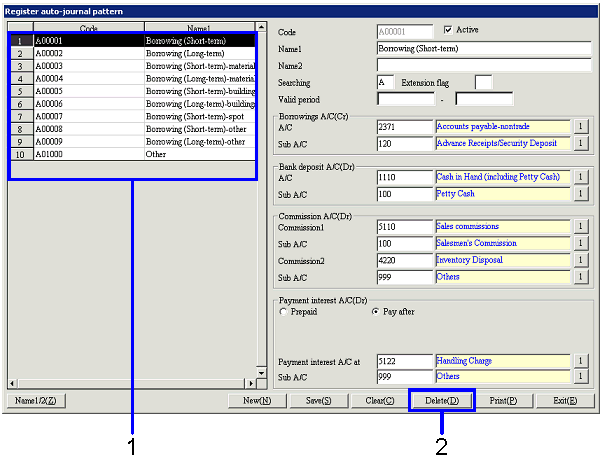Click the Code column header

click(89, 28)
